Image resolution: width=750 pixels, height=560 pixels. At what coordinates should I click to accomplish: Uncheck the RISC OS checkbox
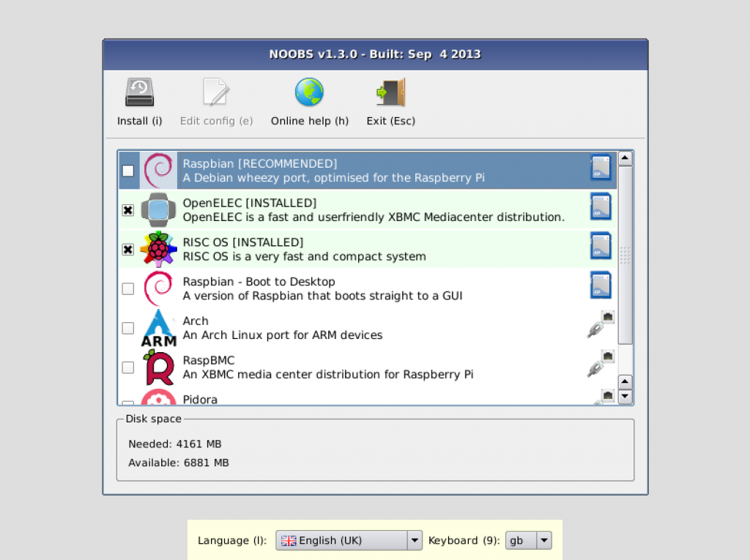tap(128, 250)
